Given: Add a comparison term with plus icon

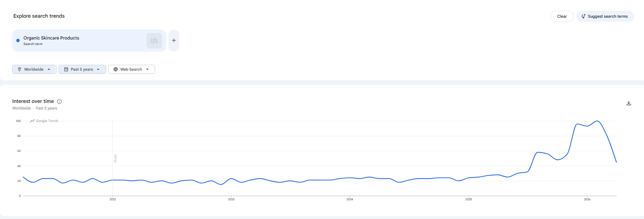Looking at the screenshot, I should (x=174, y=41).
